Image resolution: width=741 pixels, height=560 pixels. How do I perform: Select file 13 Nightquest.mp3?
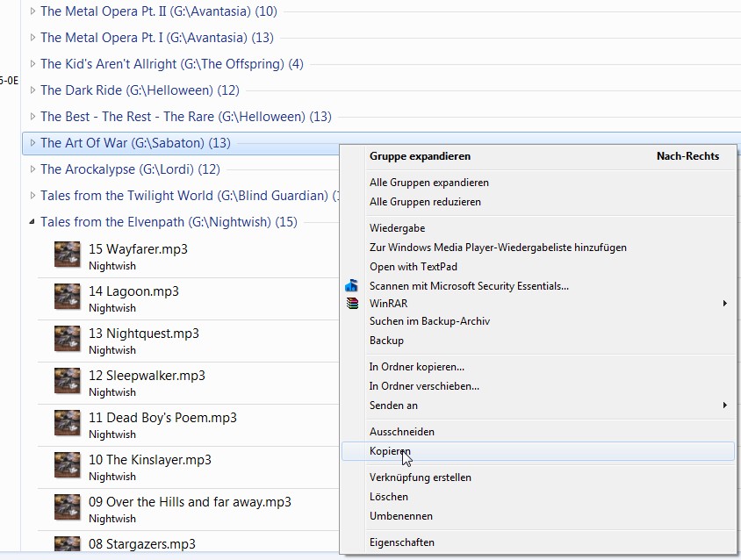coord(144,334)
